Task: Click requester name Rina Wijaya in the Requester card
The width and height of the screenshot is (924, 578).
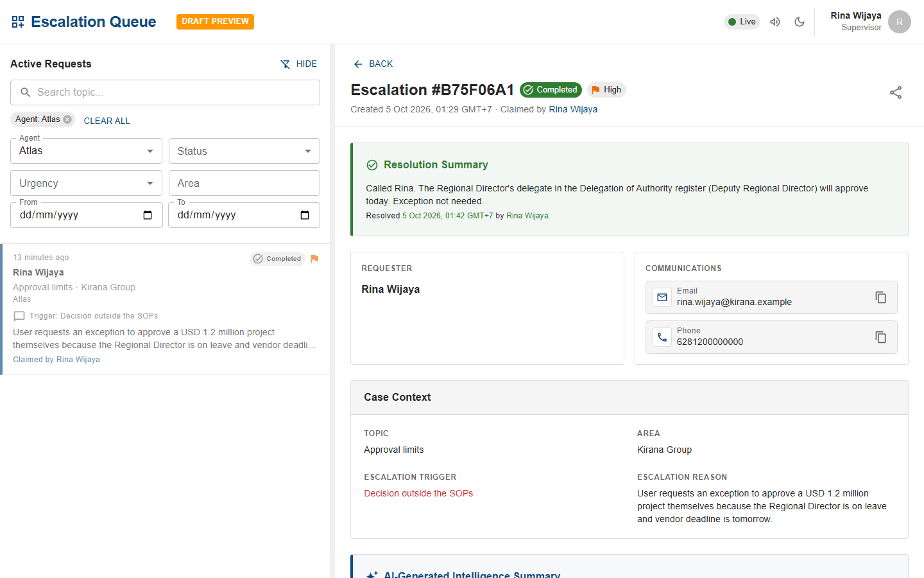Action: coord(391,289)
